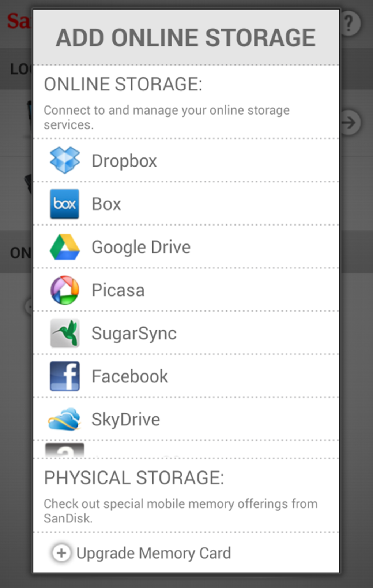Tap the Picasa pinwheel icon
Screen dimensions: 373x588
(x=65, y=290)
